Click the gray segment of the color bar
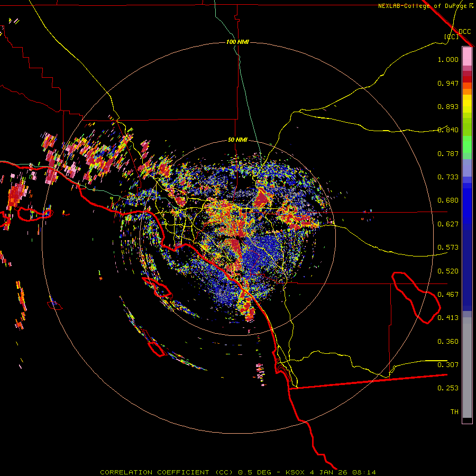 tap(467, 368)
